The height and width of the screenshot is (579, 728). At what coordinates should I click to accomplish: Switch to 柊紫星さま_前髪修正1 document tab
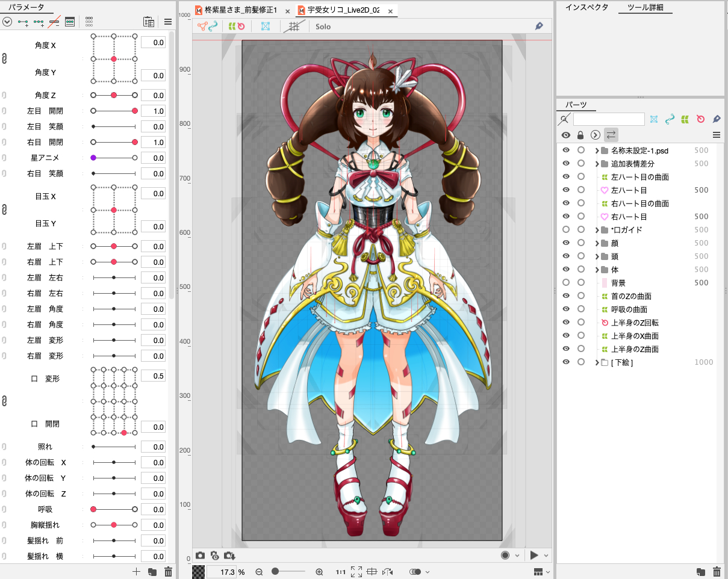(x=240, y=11)
